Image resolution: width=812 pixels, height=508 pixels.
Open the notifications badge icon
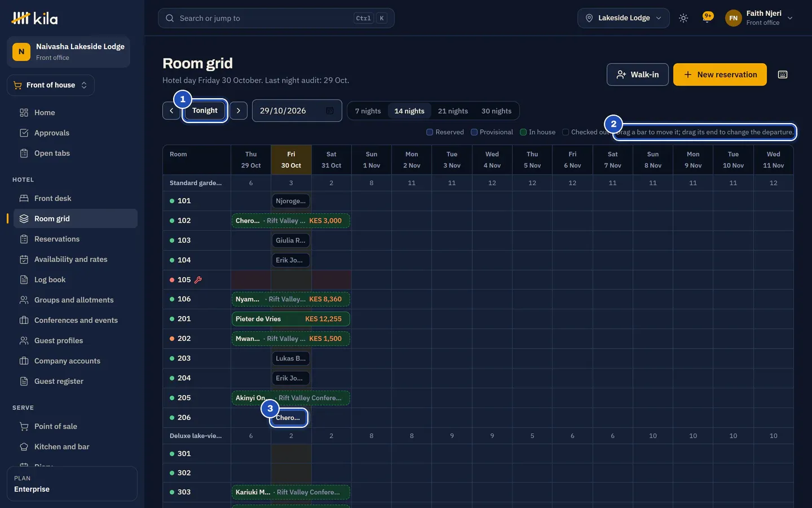pos(708,17)
